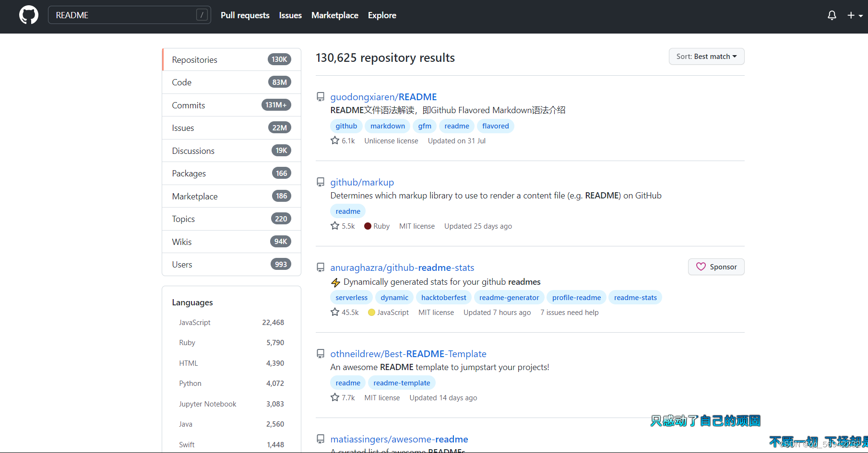Open Marketplace in top navigation
Viewport: 868px width, 453px height.
(x=335, y=15)
